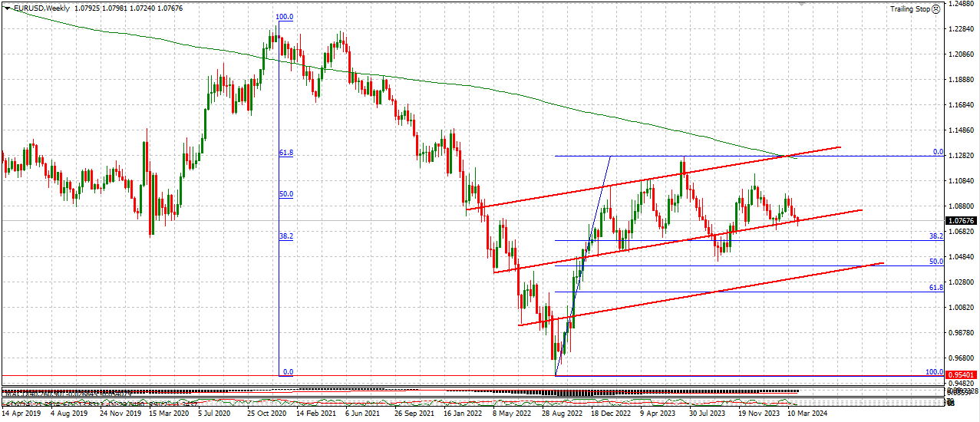Click the 14 Apr 2019 date label
980x422 pixels.
tap(20, 413)
